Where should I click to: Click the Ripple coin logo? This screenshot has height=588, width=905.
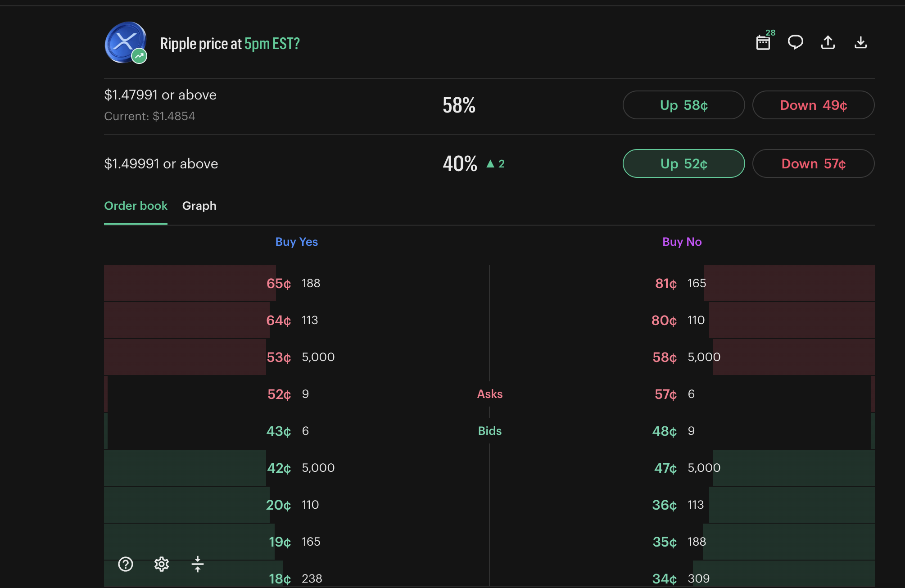coord(127,42)
